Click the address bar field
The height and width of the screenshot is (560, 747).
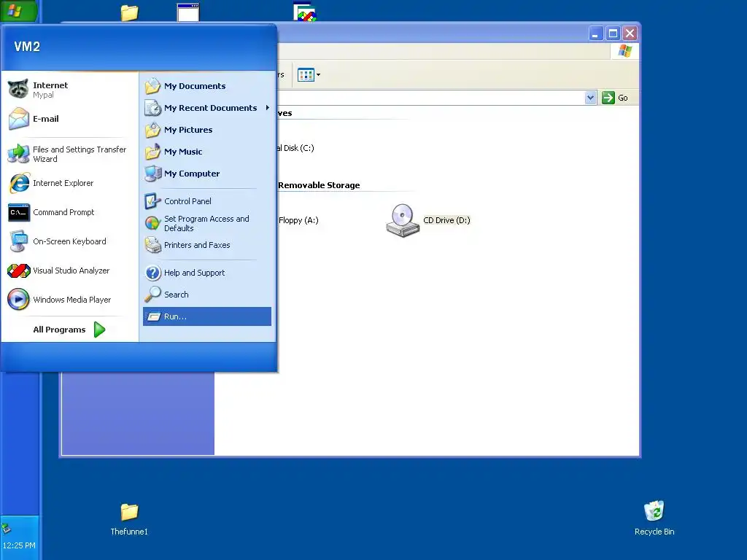[x=430, y=98]
